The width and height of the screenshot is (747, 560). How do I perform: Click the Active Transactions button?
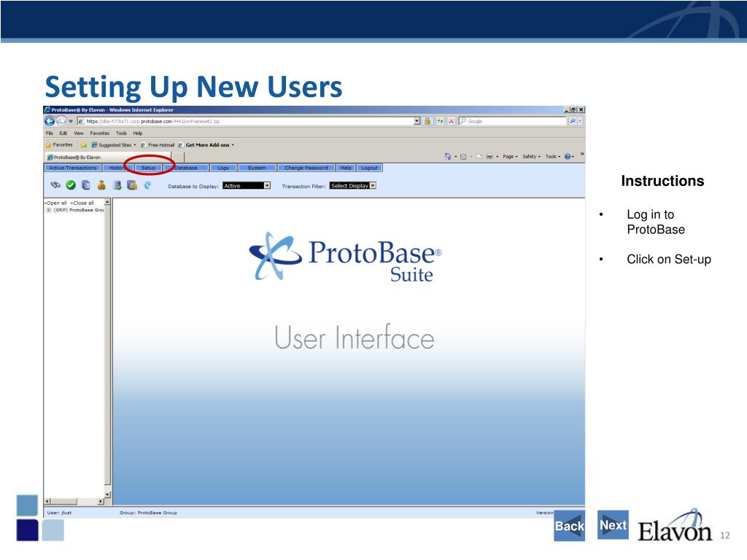point(73,168)
